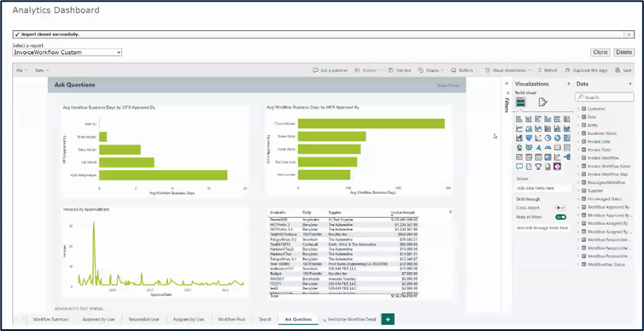Select the Gauge visual
Image resolution: width=644 pixels, height=331 pixels.
click(547, 147)
